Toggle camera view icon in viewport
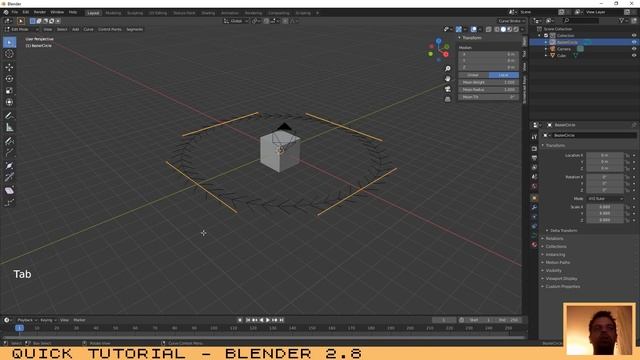The height and width of the screenshot is (360, 640). click(x=448, y=89)
